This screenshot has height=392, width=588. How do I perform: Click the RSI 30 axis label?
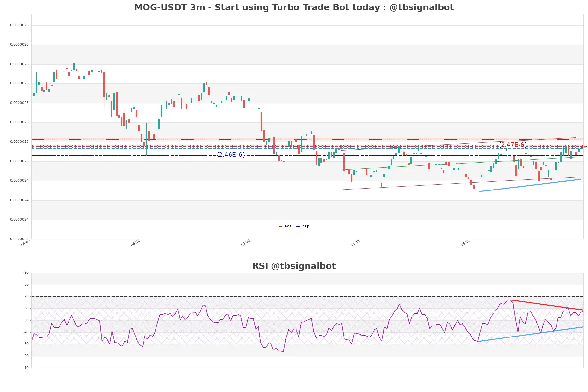26,344
